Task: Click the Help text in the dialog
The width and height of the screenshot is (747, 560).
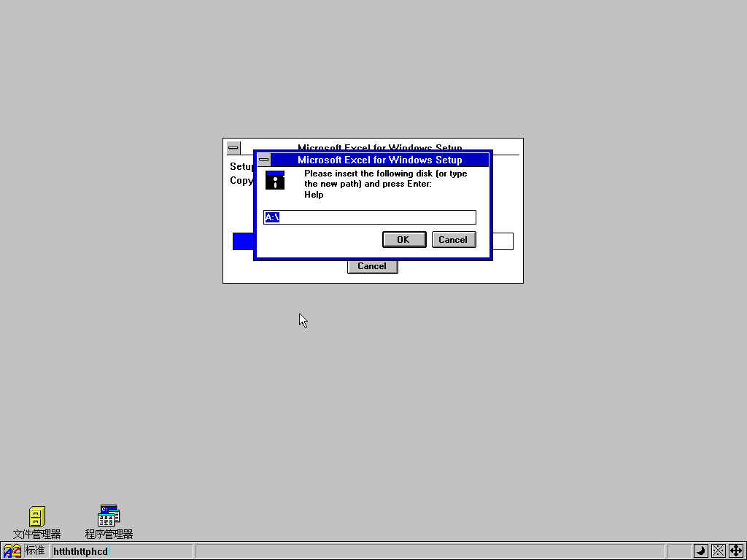Action: (x=314, y=195)
